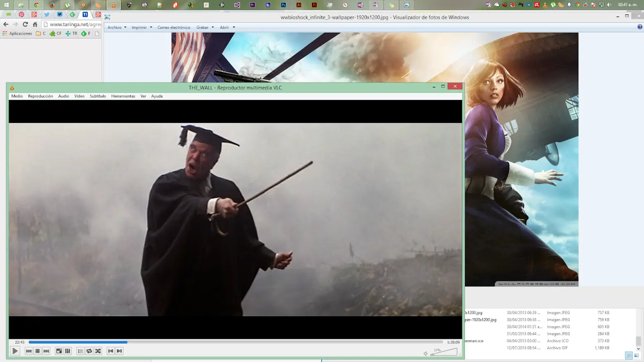Open Adobe Illustrator from the taskbar

299,5
